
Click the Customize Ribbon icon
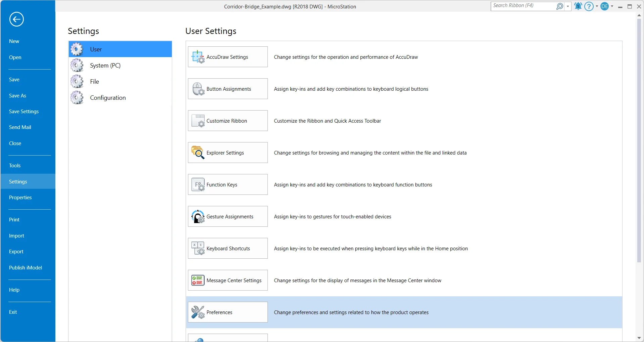(x=198, y=121)
